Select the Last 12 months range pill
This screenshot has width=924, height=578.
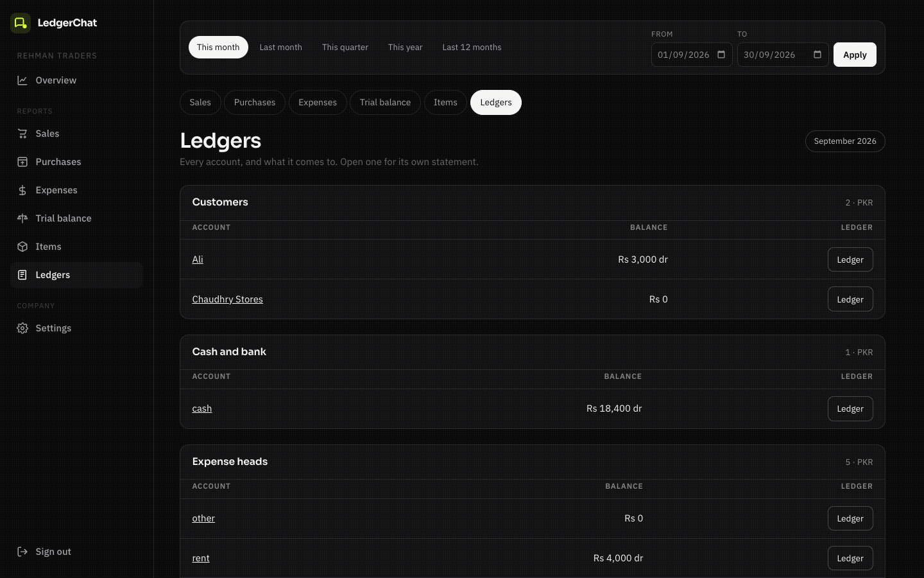click(472, 48)
